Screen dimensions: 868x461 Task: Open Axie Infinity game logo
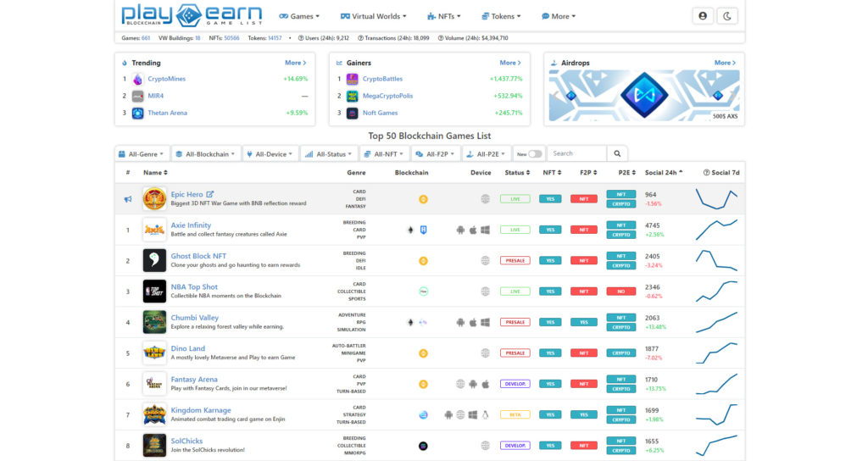coord(154,230)
